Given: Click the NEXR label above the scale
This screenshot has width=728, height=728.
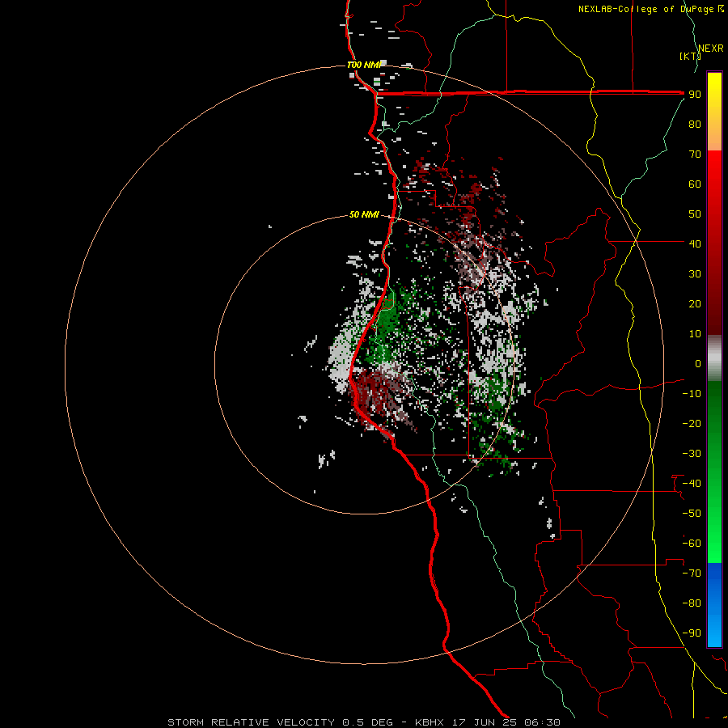Looking at the screenshot, I should click(x=711, y=49).
